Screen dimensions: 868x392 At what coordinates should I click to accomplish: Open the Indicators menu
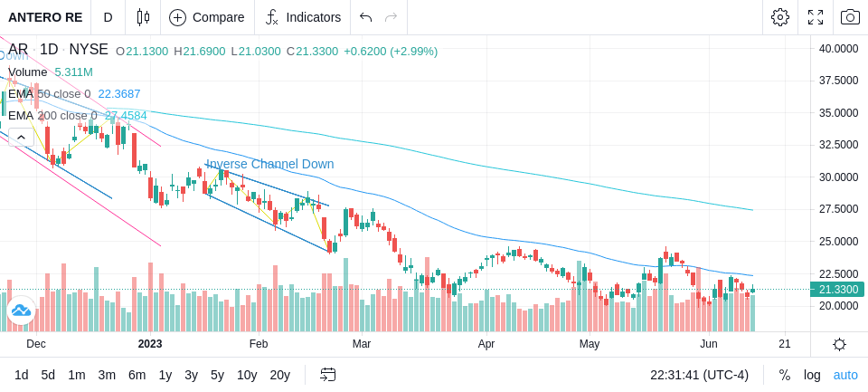302,17
